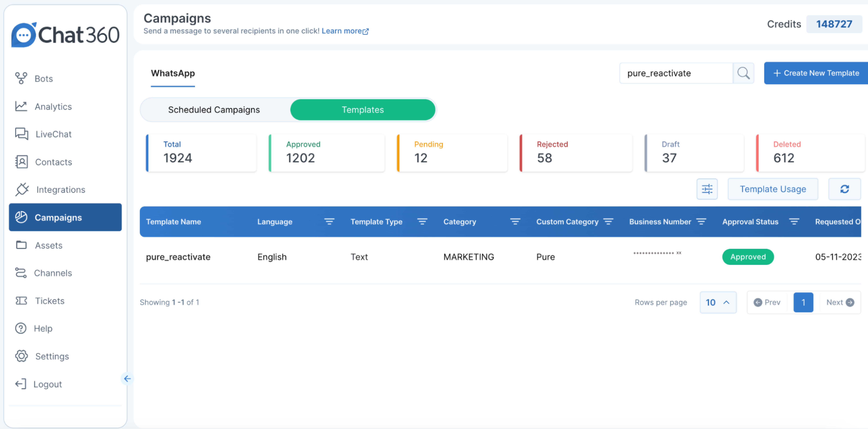Select page 1 in pagination
The image size is (868, 429).
click(x=803, y=302)
